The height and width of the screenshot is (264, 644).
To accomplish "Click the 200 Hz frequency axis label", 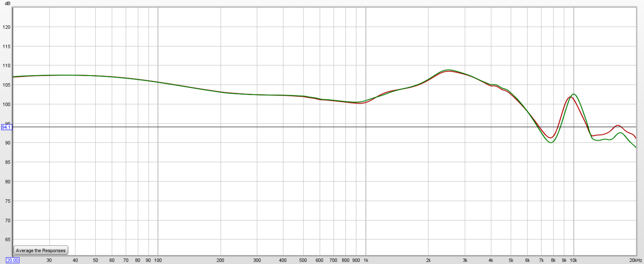I will click(x=220, y=260).
